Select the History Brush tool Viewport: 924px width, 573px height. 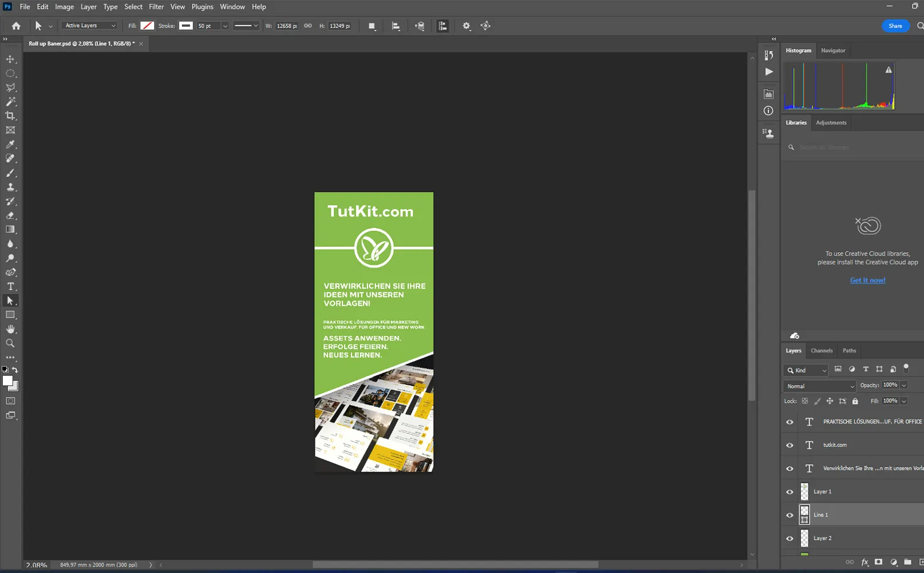point(10,201)
